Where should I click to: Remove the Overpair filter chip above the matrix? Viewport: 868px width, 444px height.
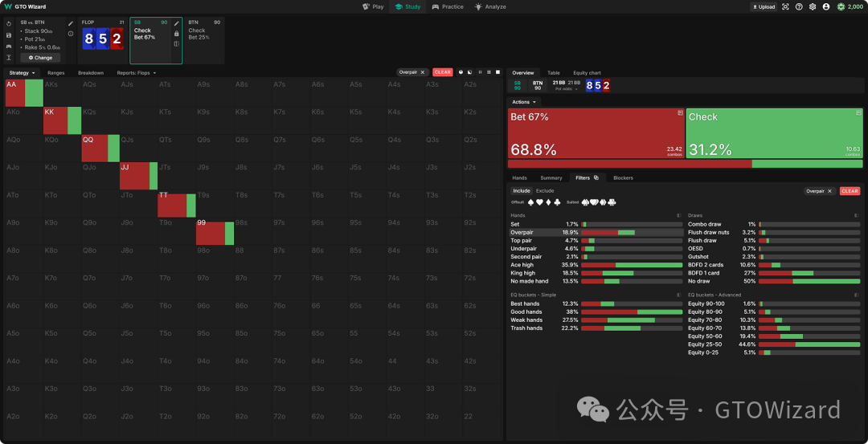coord(423,72)
